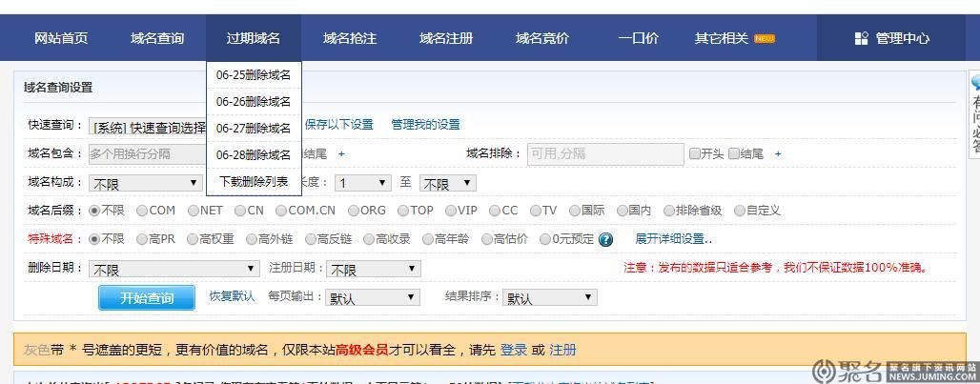This screenshot has width=980, height=384.
Task: Click 展开详细设置 link
Action: point(673,238)
